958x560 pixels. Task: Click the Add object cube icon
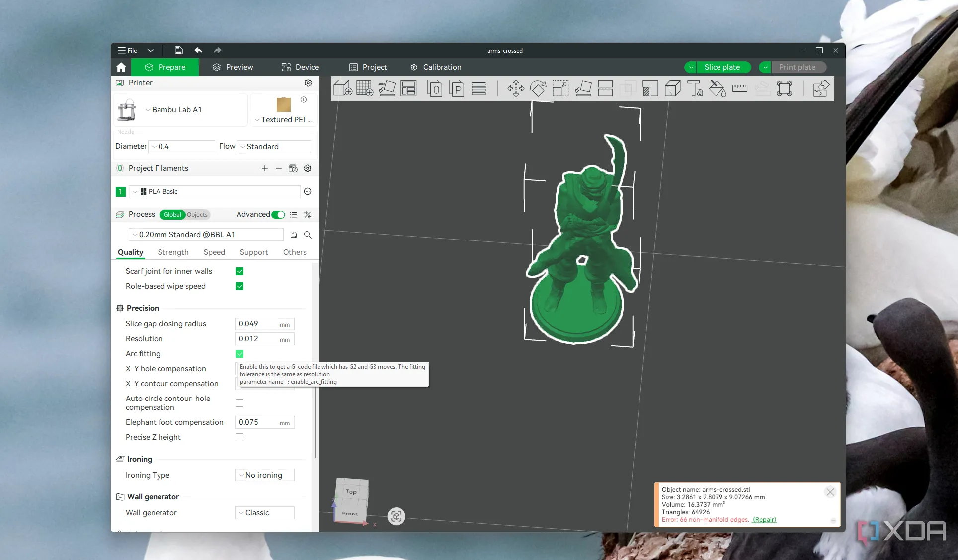[x=342, y=89]
